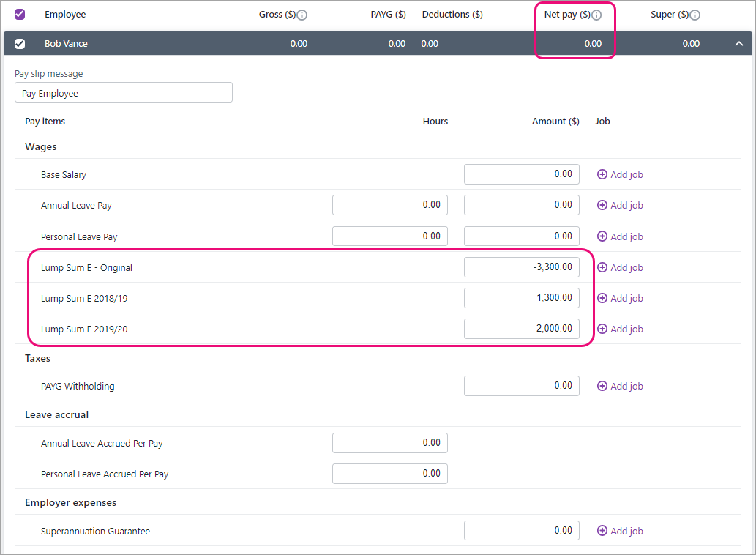
Task: Add job to Lump Sum E 2018/19
Action: (620, 299)
